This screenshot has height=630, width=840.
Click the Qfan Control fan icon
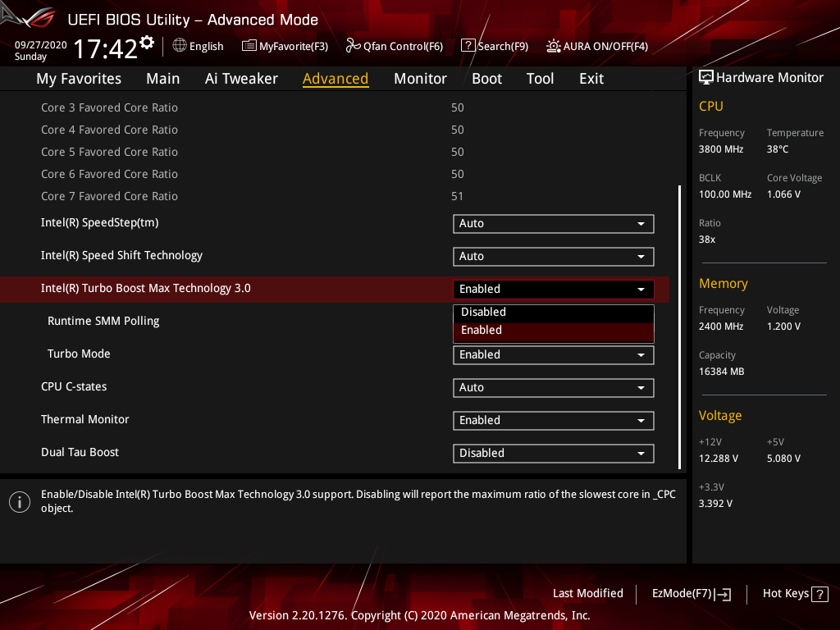tap(353, 46)
